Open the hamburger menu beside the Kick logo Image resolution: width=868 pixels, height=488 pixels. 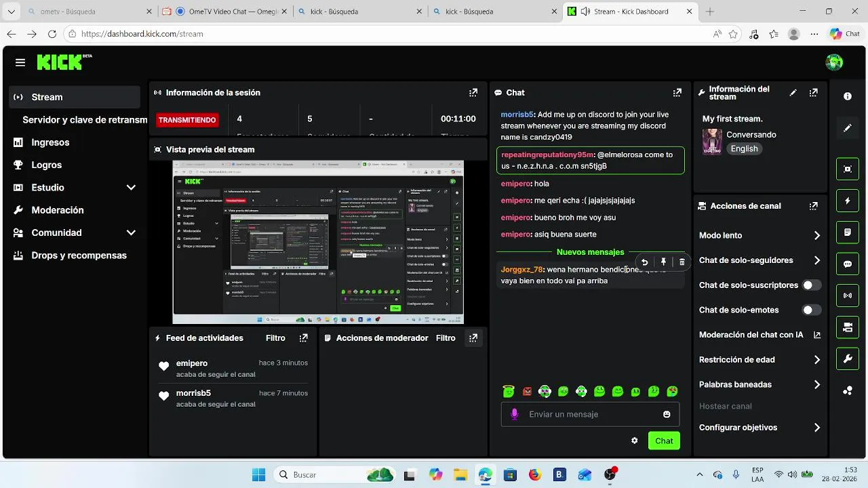(x=20, y=62)
